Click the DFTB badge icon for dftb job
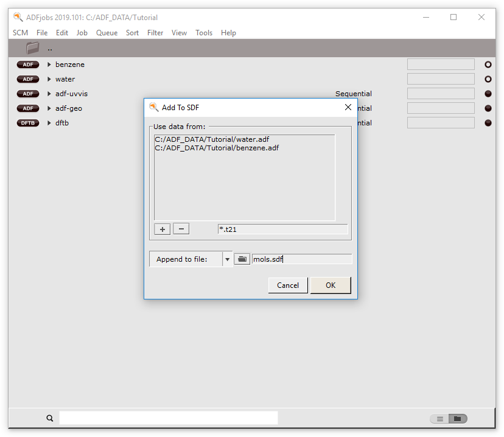 click(27, 123)
